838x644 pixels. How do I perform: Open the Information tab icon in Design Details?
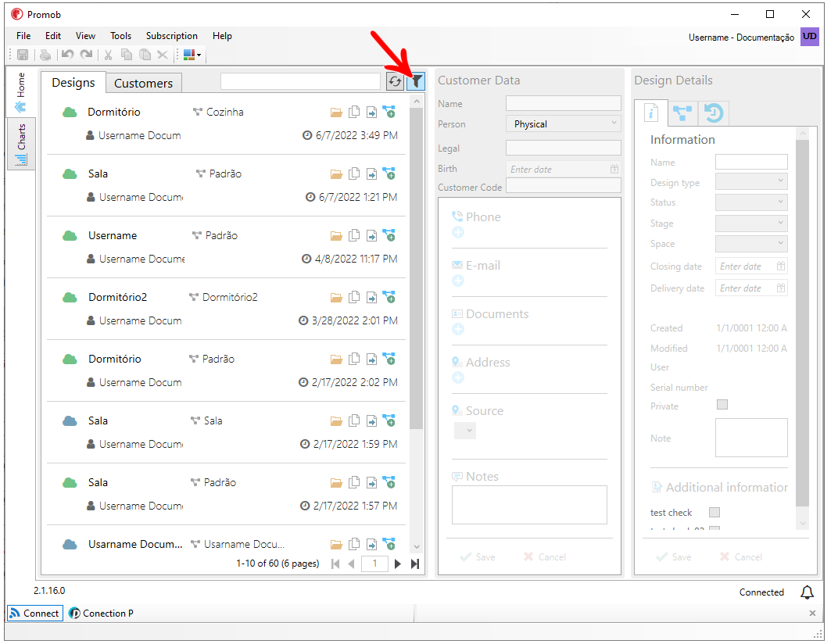point(651,113)
